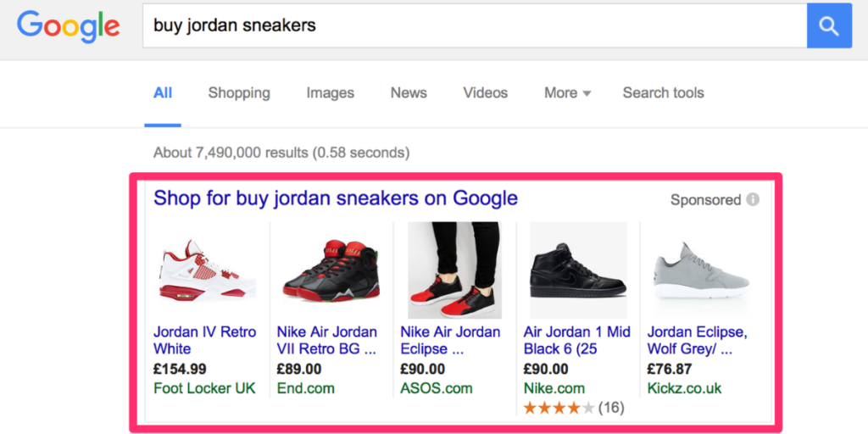Open the Jordan Eclipse, Wolf Grey link
Image resolution: width=868 pixels, height=434 pixels.
pos(697,340)
